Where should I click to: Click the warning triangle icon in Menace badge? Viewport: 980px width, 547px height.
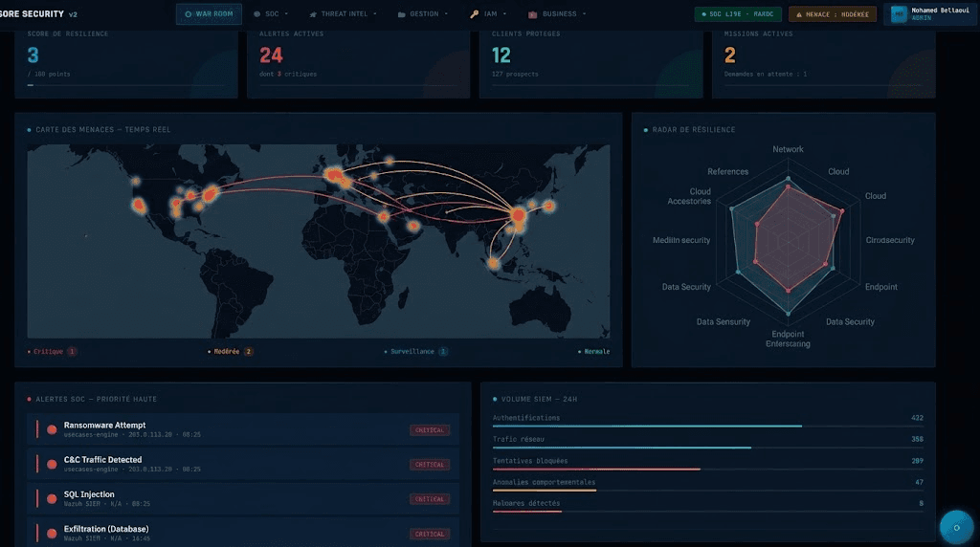click(x=799, y=14)
